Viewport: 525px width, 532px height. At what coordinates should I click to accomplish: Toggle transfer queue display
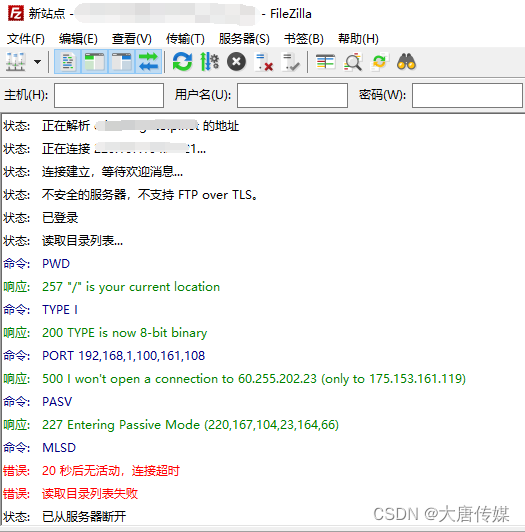[x=148, y=62]
